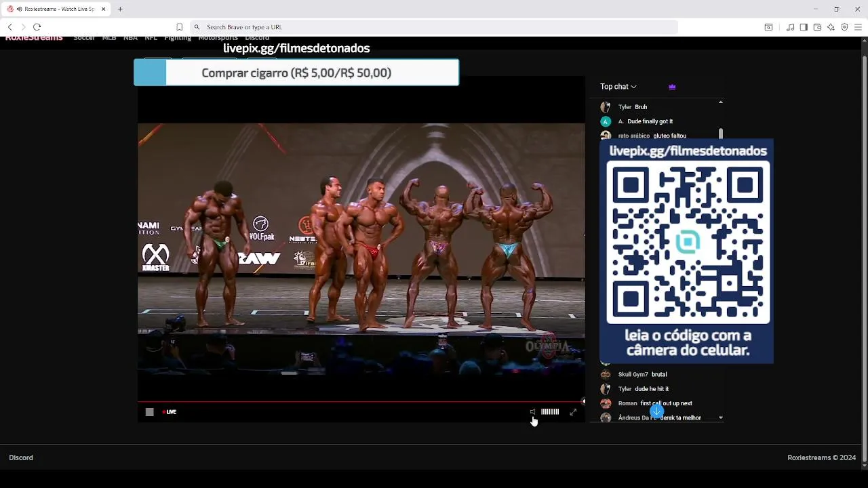Click the "derek ta melhor" chat message
The image size is (868, 488).
(x=680, y=418)
